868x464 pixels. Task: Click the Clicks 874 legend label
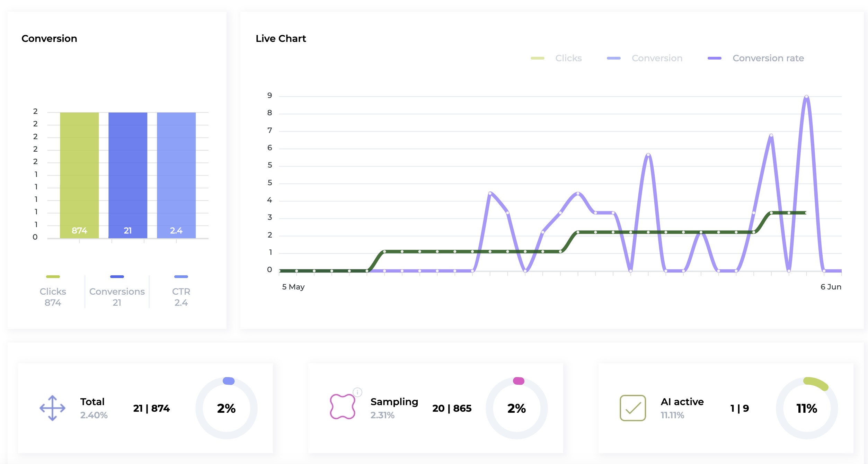tap(53, 296)
